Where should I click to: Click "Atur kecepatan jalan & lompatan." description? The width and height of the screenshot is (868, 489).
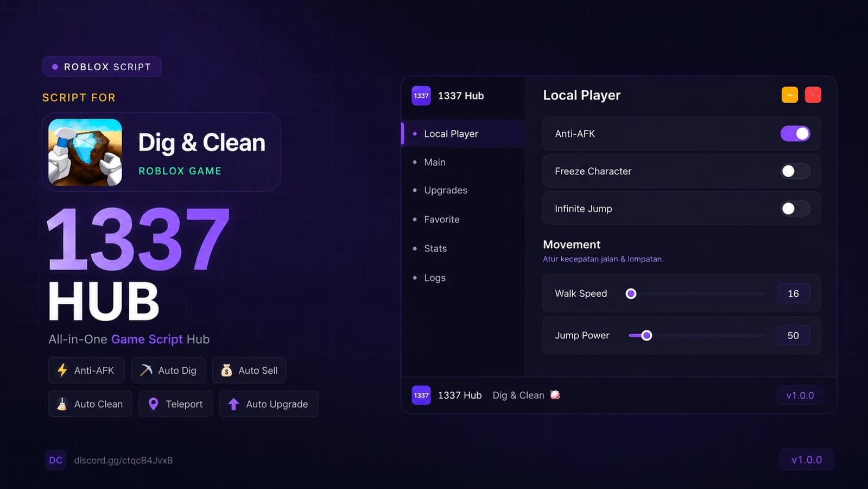603,259
